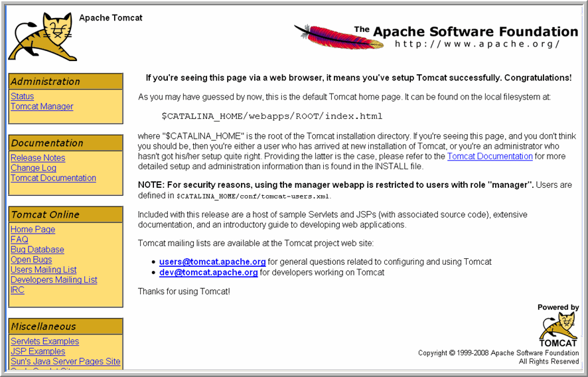Open the Tomcat Manager link
Screen dimensions: 588x377
[42, 106]
